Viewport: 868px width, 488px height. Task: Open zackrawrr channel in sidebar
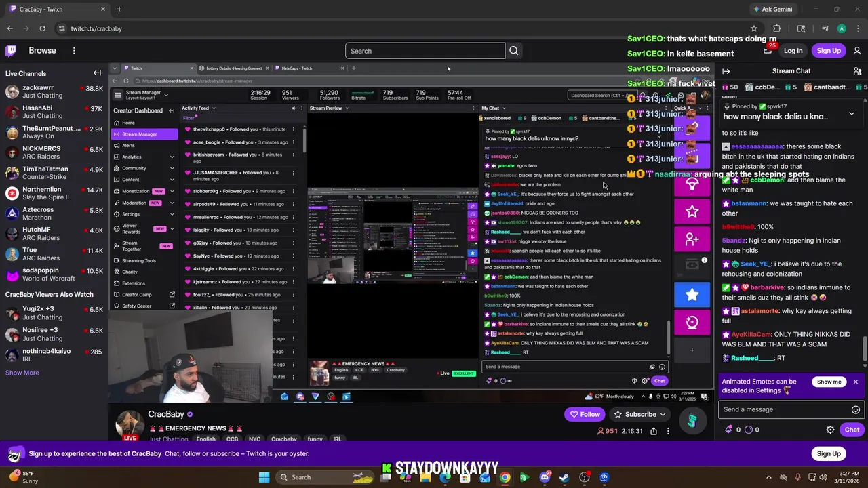[54, 91]
